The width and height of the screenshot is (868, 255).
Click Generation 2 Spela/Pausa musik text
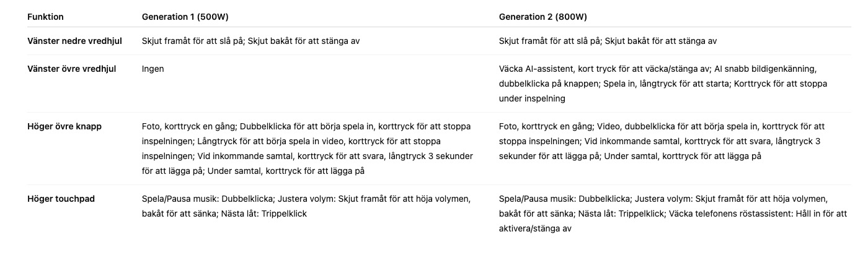[663, 199]
